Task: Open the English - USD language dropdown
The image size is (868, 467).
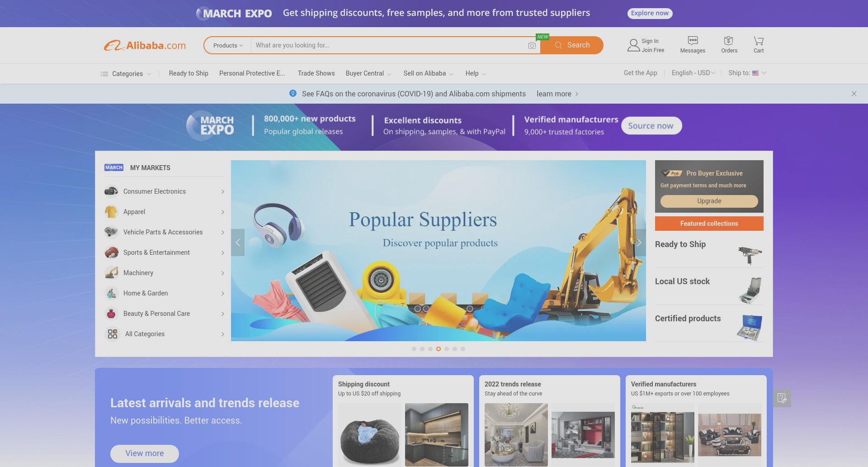Action: pyautogui.click(x=693, y=73)
